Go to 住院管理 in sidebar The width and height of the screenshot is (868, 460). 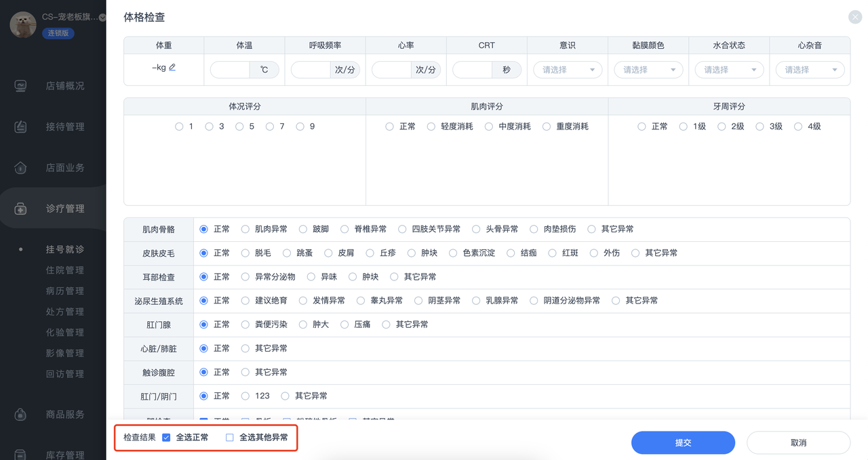65,270
